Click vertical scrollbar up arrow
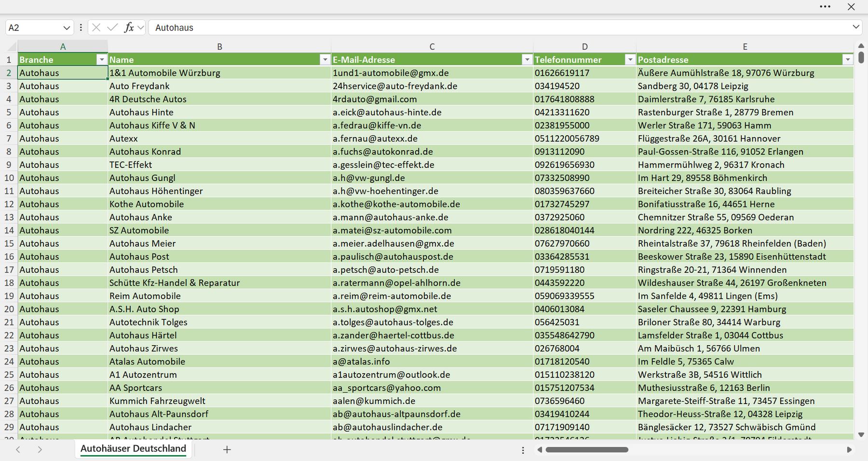Screen dimensions: 868x461 [x=861, y=46]
